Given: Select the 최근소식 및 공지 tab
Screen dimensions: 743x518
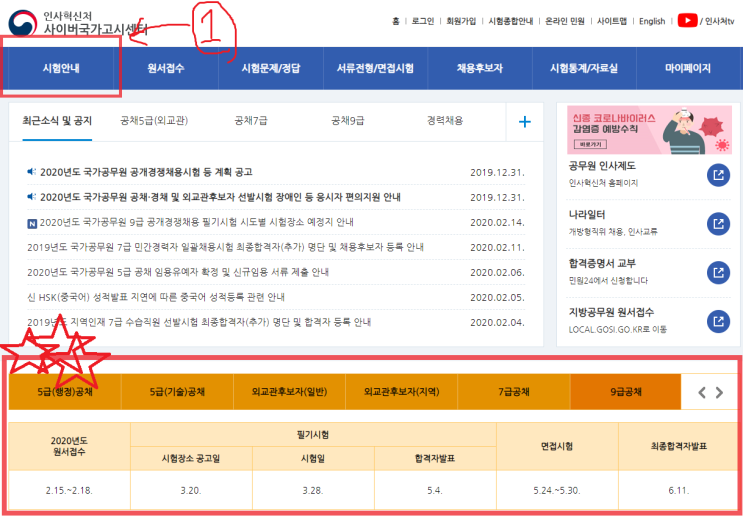Looking at the screenshot, I should [57, 121].
